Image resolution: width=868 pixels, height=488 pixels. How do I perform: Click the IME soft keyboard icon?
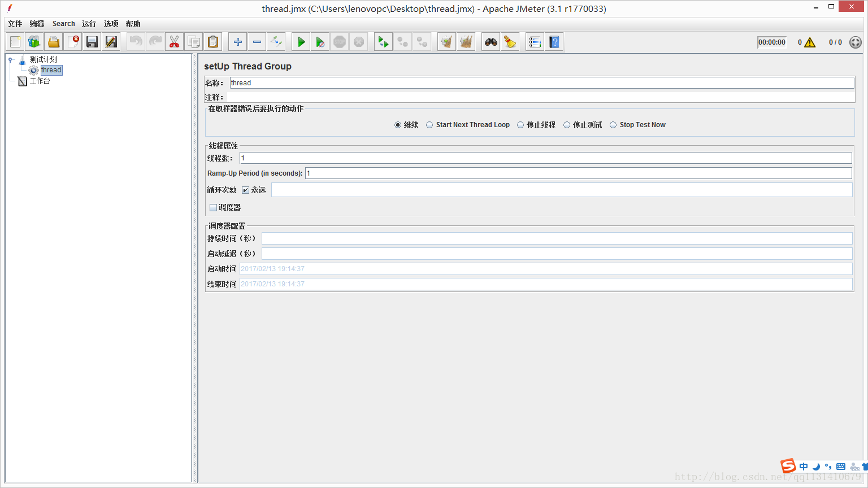(841, 467)
